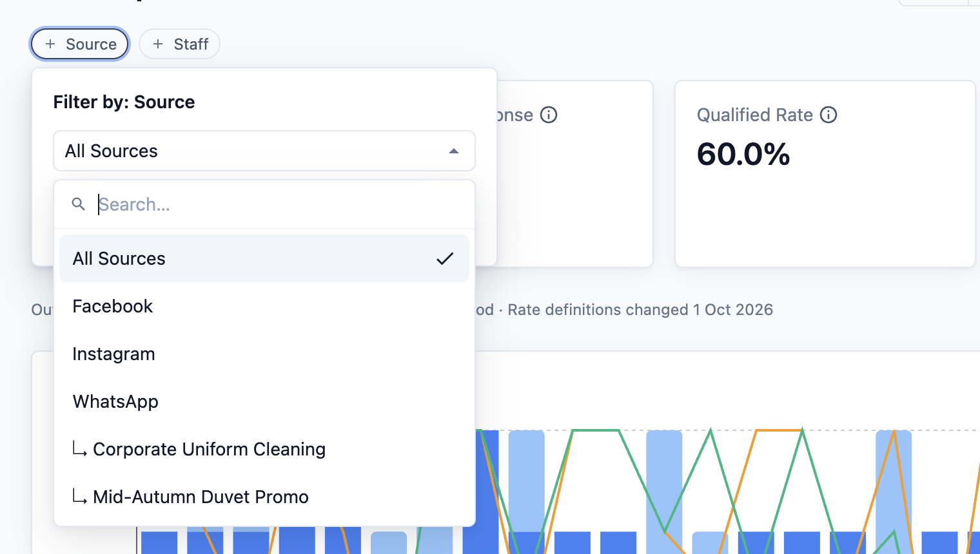Viewport: 980px width, 554px height.
Task: Open Qualified Rate info icon
Action: pyautogui.click(x=828, y=115)
